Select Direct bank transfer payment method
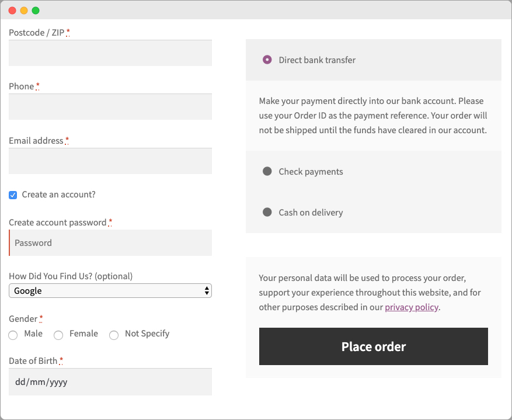 coord(267,60)
